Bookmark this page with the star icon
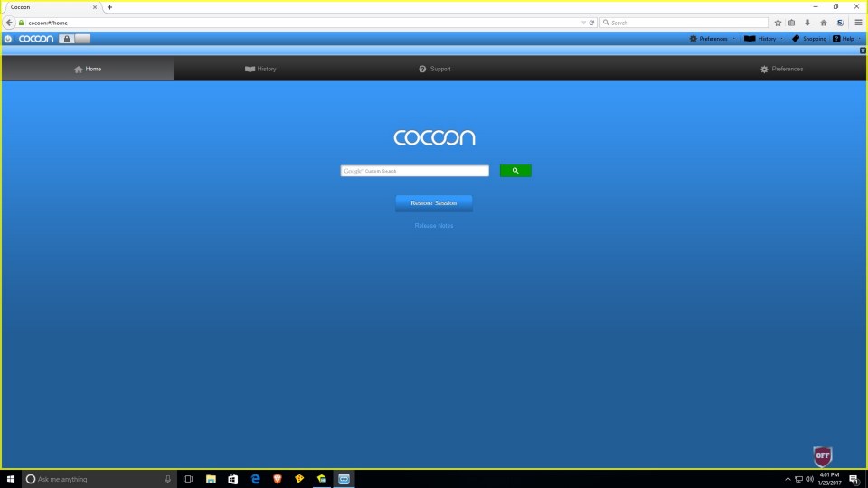The image size is (868, 488). coord(778,23)
